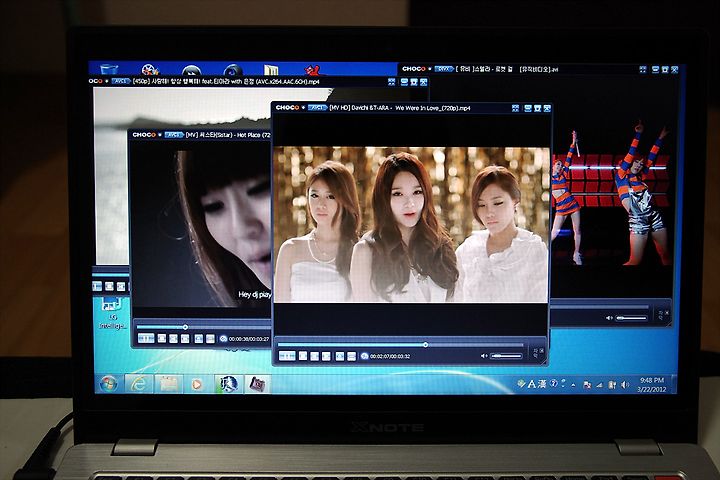Click round icon beside 00:02:07 time display
The width and height of the screenshot is (720, 480).
[365, 356]
